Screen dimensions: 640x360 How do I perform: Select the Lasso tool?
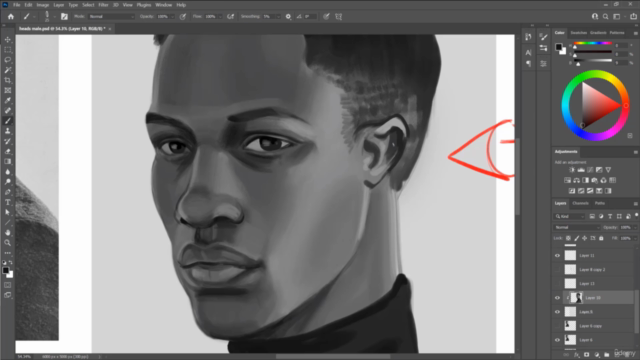[8, 60]
